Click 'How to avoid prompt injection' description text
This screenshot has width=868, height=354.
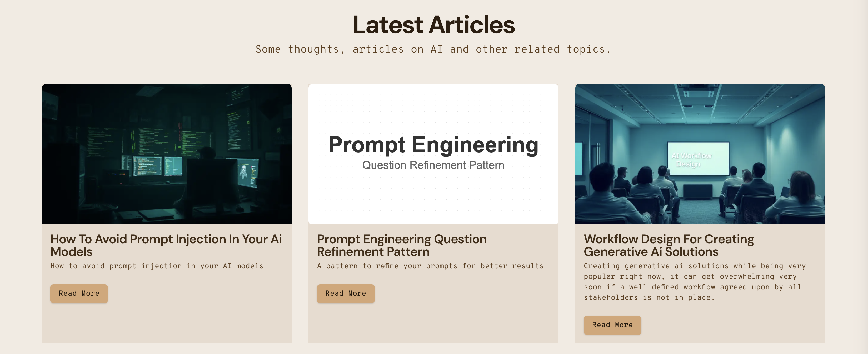coord(157,266)
